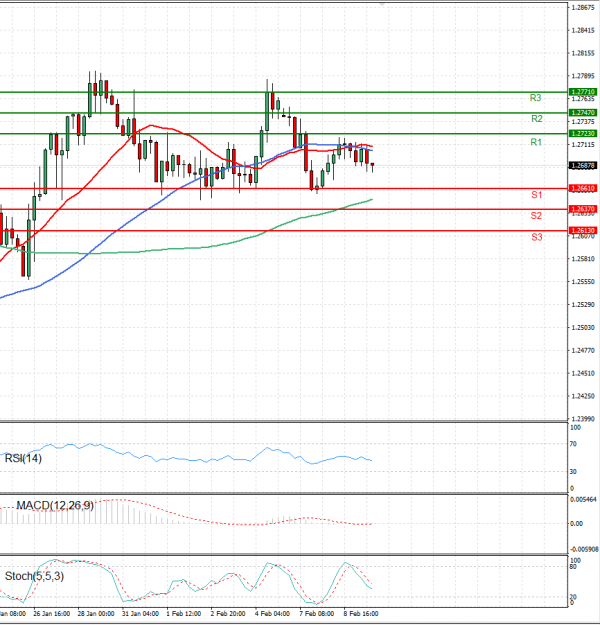Click the 1.28155 price axis value

pyautogui.click(x=583, y=53)
